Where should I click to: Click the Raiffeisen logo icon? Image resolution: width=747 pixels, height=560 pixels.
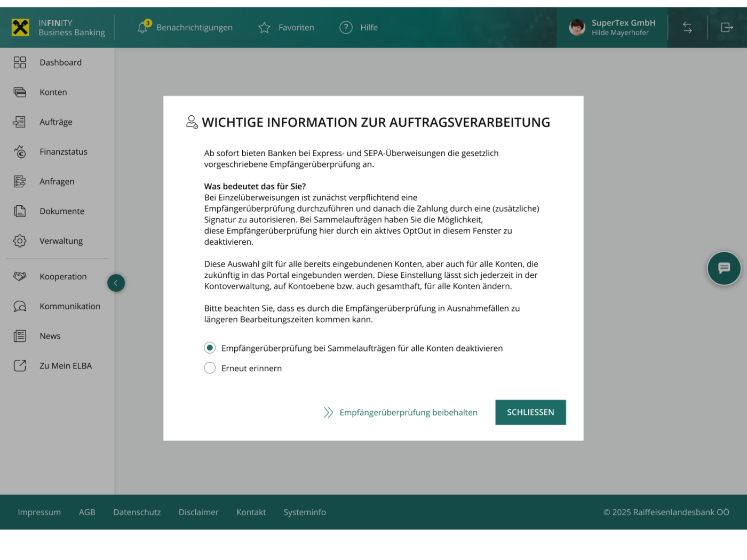coord(20,27)
